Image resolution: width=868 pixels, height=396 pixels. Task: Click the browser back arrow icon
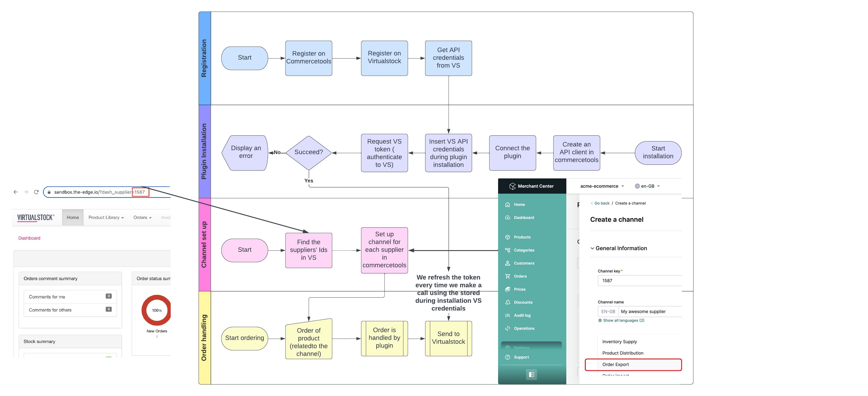[15, 192]
